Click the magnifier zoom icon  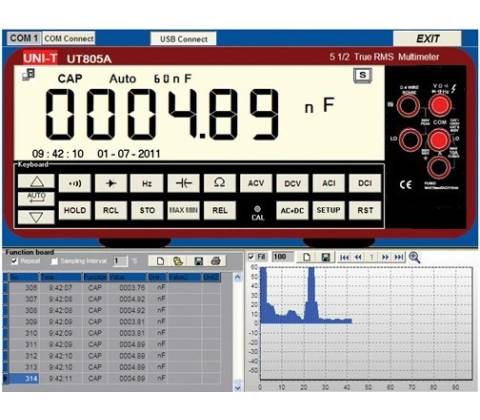click(414, 257)
